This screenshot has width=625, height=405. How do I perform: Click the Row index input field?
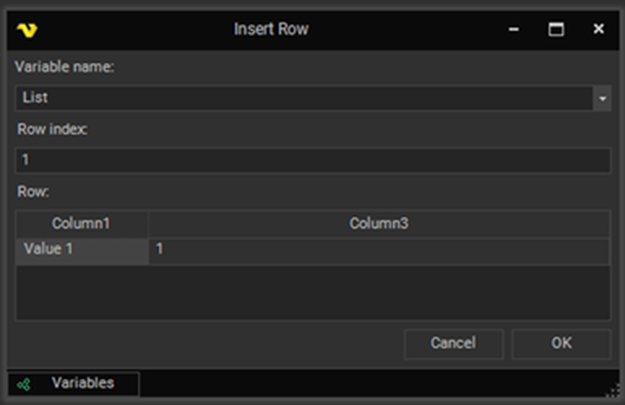click(313, 160)
